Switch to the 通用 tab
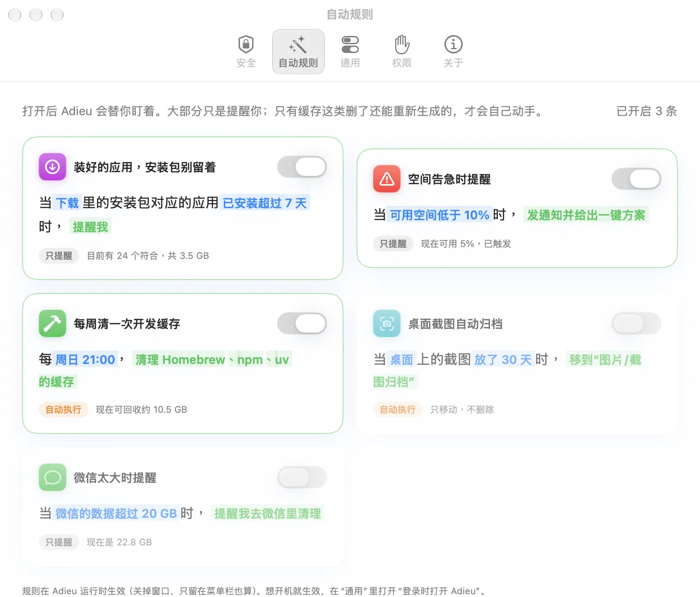The width and height of the screenshot is (700, 597). click(x=350, y=52)
